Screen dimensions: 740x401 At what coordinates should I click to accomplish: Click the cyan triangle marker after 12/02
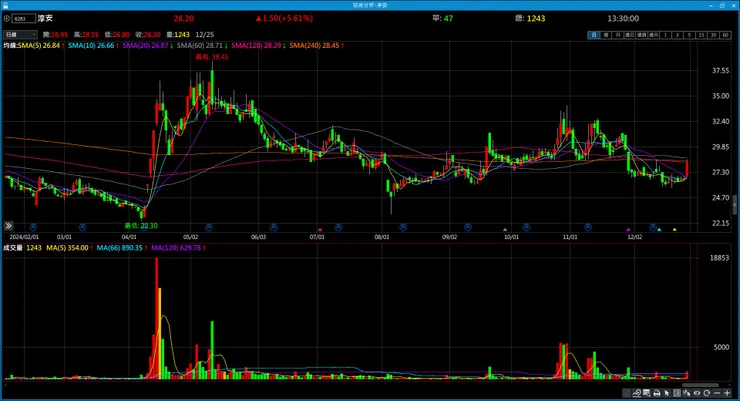click(x=659, y=230)
